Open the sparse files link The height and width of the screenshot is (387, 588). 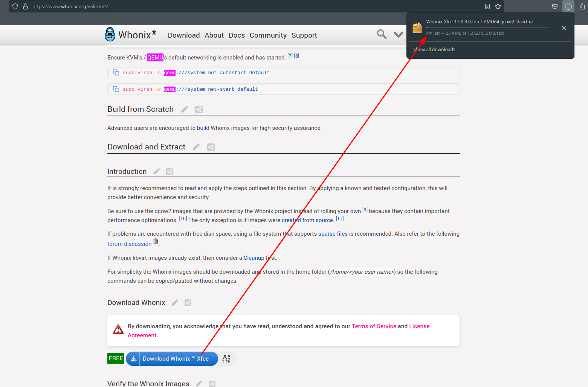click(333, 234)
